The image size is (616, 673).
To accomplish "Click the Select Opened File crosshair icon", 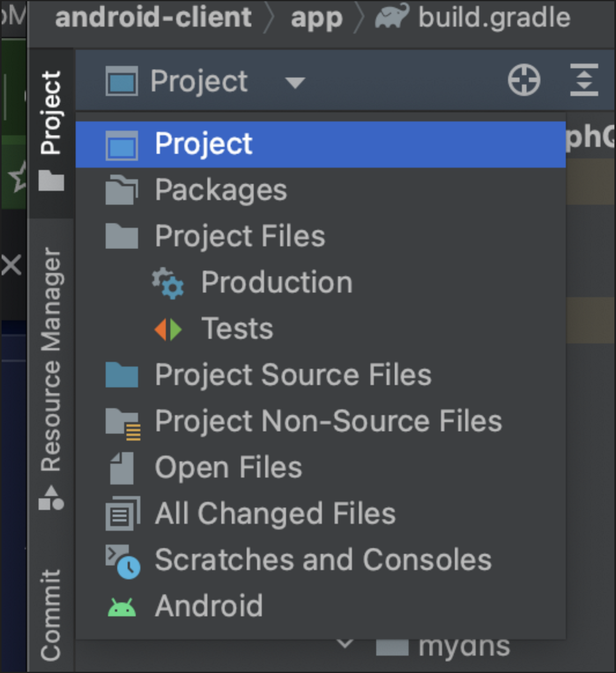I will point(523,80).
